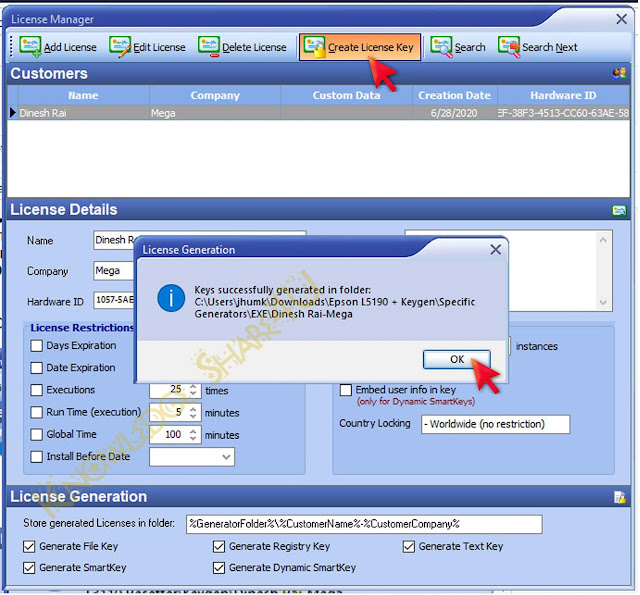Toggle the Executions checkbox
Image resolution: width=640 pixels, height=595 pixels.
[36, 390]
